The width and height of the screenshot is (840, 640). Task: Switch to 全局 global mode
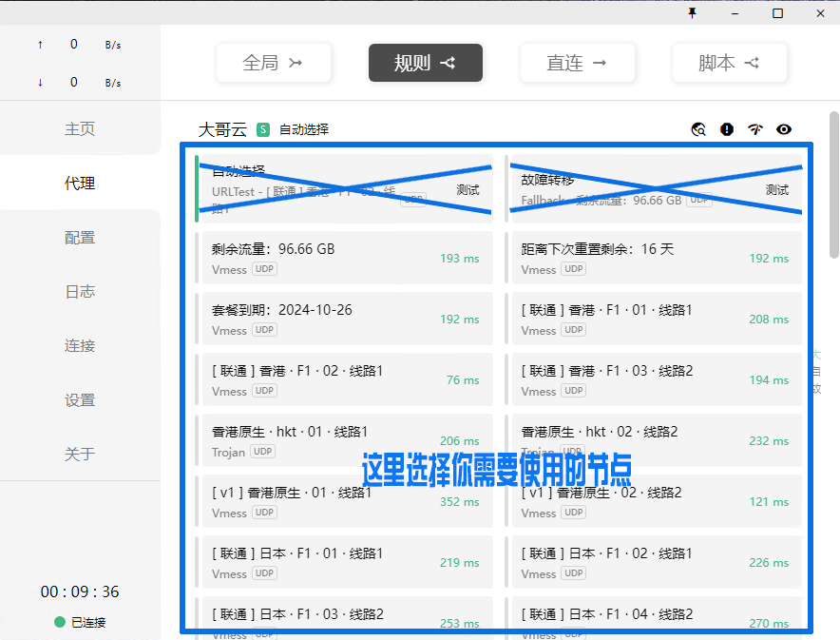click(273, 63)
